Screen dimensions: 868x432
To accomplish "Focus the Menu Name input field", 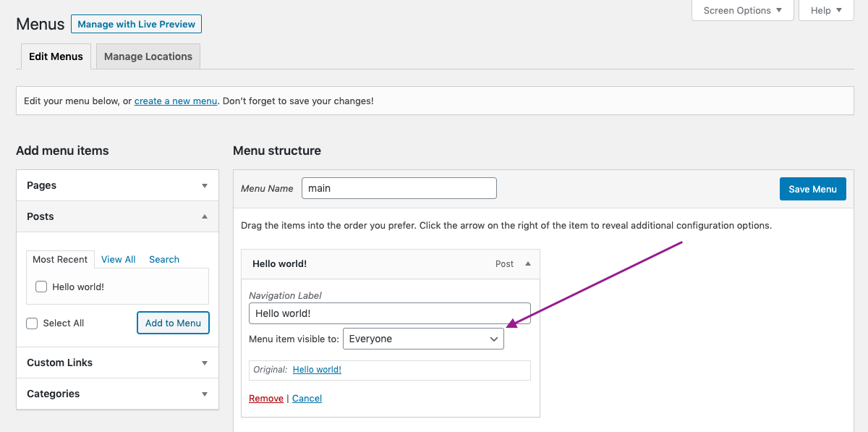I will click(399, 188).
